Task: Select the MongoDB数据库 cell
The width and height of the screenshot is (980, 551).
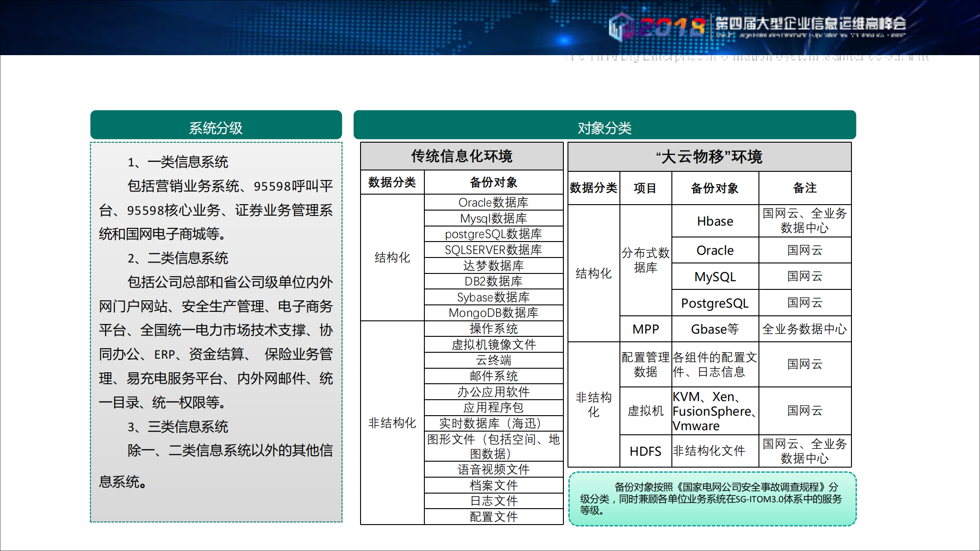Action: point(493,312)
